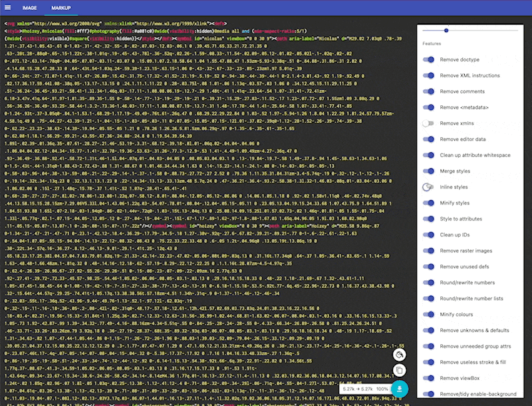Toggle Round/rewrite numbers switch
Image resolution: width=532 pixels, height=406 pixels.
[x=428, y=283]
